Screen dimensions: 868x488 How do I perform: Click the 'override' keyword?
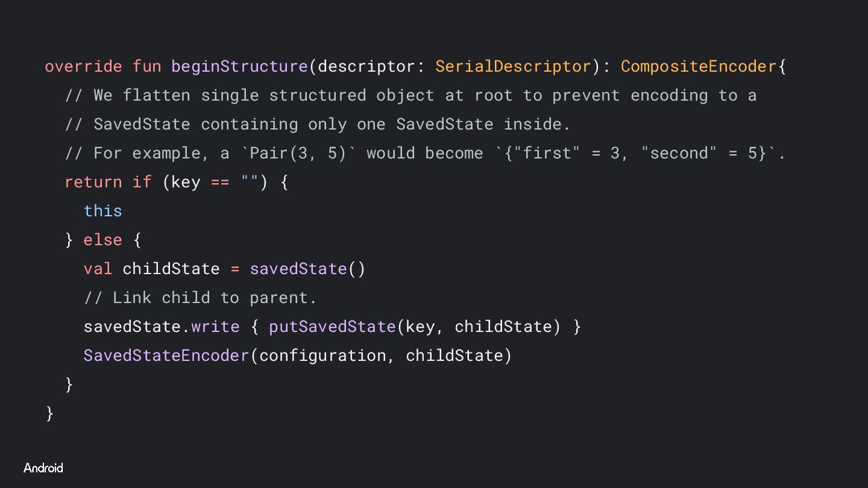83,66
